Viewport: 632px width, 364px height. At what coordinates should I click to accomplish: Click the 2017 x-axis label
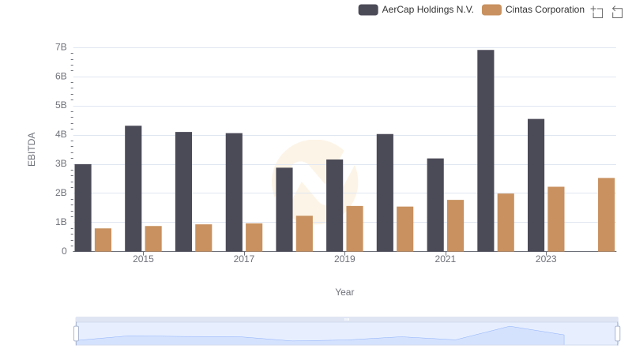point(244,259)
